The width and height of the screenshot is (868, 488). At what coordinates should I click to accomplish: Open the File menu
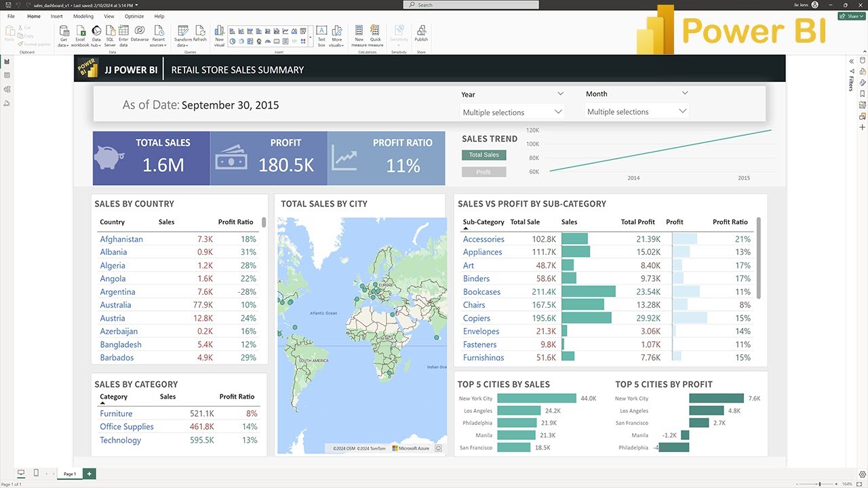click(11, 16)
